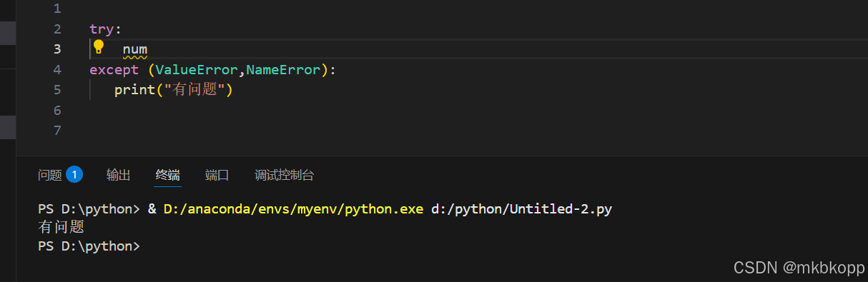Click line number 7 in the gutter
Screen dimensions: 868x282
pyautogui.click(x=57, y=131)
